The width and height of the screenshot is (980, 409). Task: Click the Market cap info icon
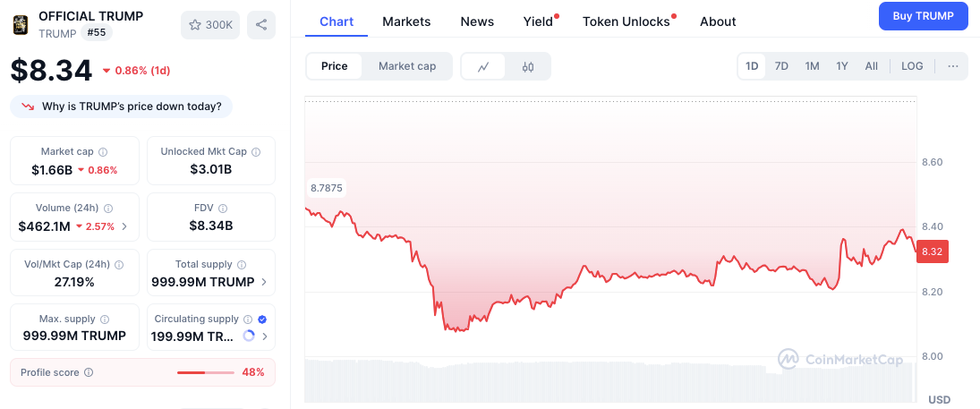[x=103, y=152]
